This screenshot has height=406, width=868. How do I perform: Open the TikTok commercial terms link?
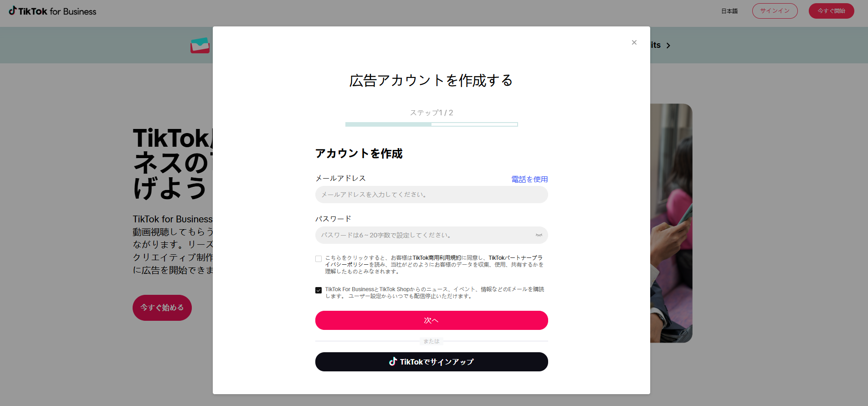[x=437, y=258]
